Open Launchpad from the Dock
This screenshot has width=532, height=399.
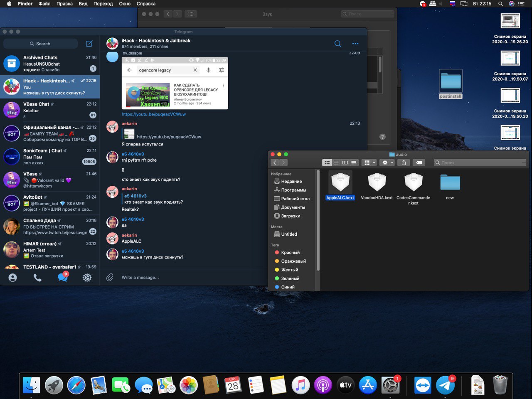[x=54, y=386]
